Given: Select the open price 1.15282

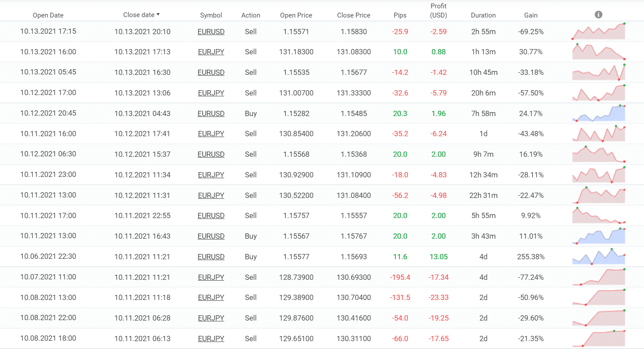Looking at the screenshot, I should pos(296,113).
